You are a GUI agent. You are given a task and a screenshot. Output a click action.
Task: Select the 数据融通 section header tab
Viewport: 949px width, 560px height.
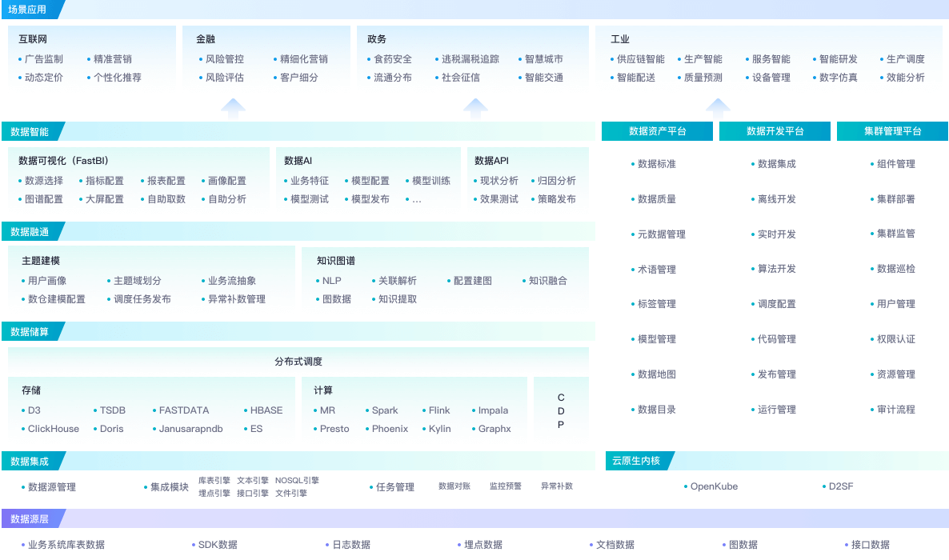pos(30,232)
